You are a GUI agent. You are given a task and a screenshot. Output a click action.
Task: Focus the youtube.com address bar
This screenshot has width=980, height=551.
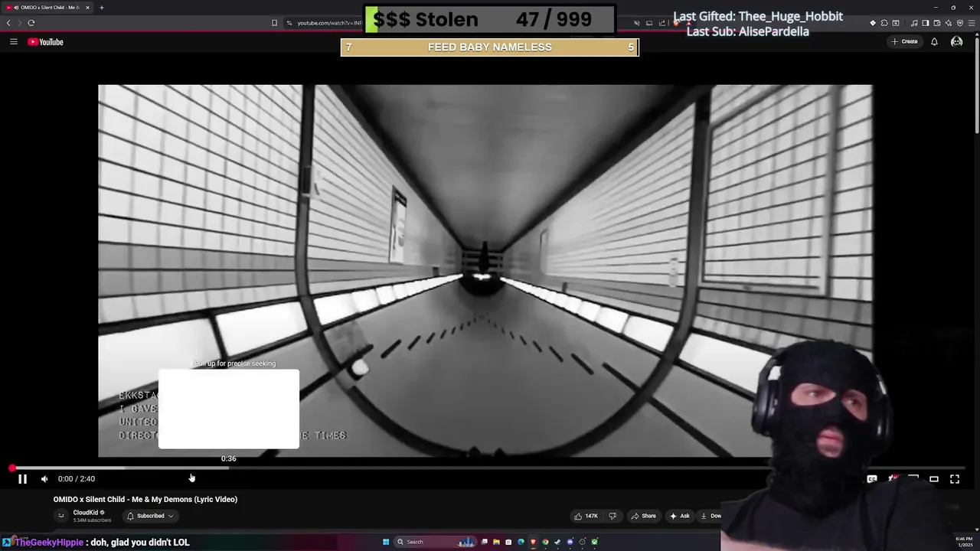(x=329, y=23)
